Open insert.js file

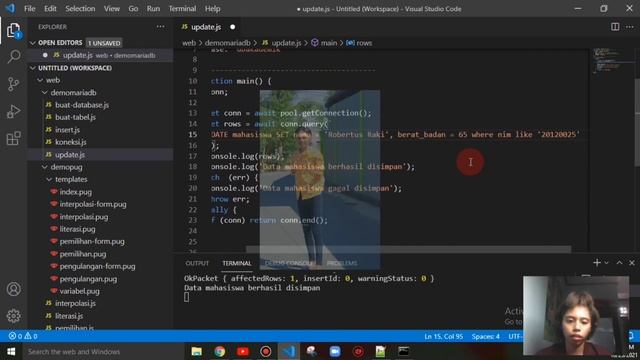pyautogui.click(x=67, y=130)
